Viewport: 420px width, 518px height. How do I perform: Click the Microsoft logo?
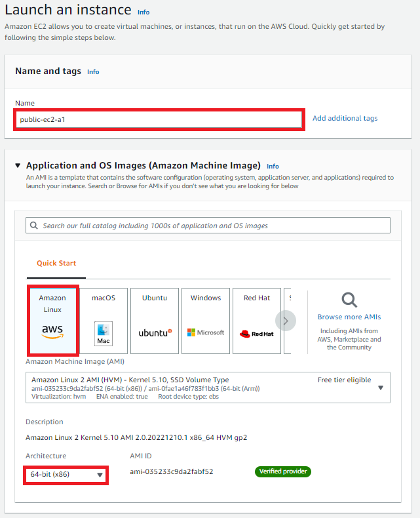point(206,332)
